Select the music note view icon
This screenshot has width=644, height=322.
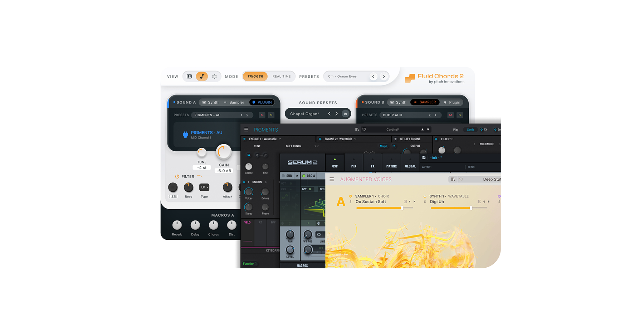pos(202,77)
